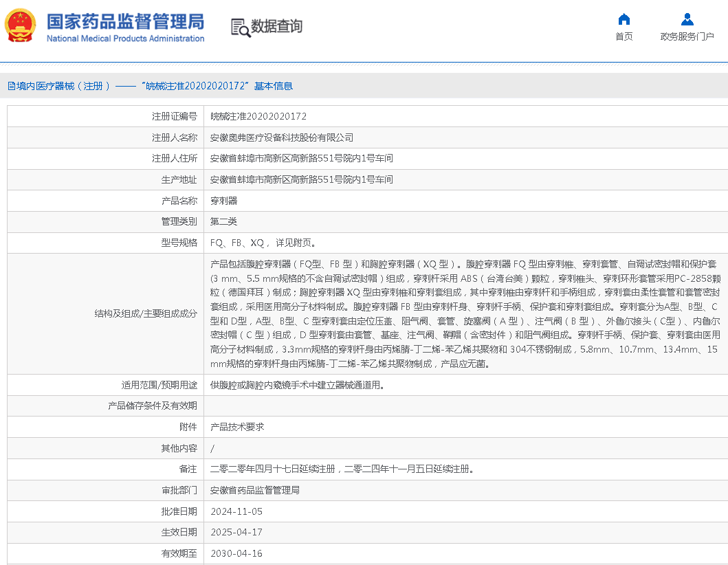
Task: Click registrant name 安徽奥弗医疗设备科技股份有限公司
Action: click(x=282, y=137)
